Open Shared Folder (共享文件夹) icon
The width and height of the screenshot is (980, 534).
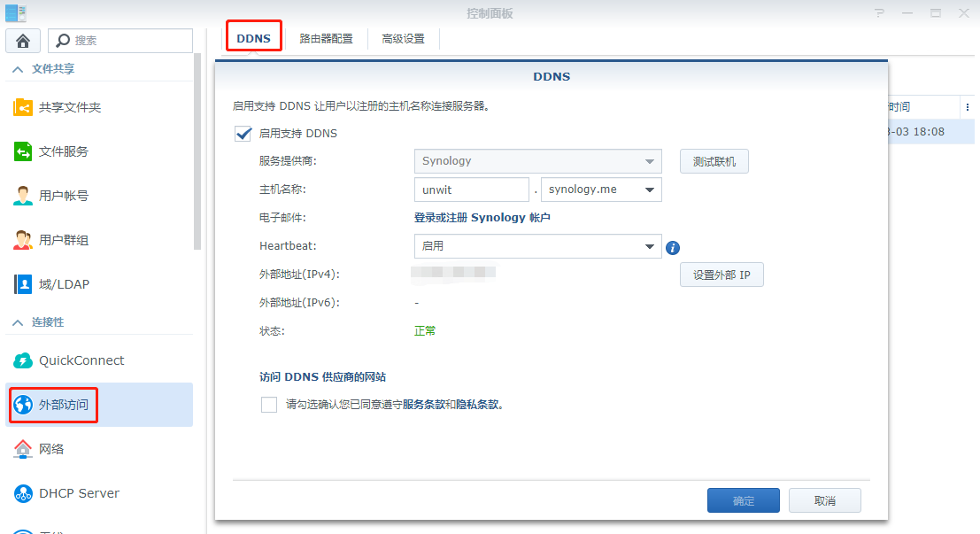23,107
